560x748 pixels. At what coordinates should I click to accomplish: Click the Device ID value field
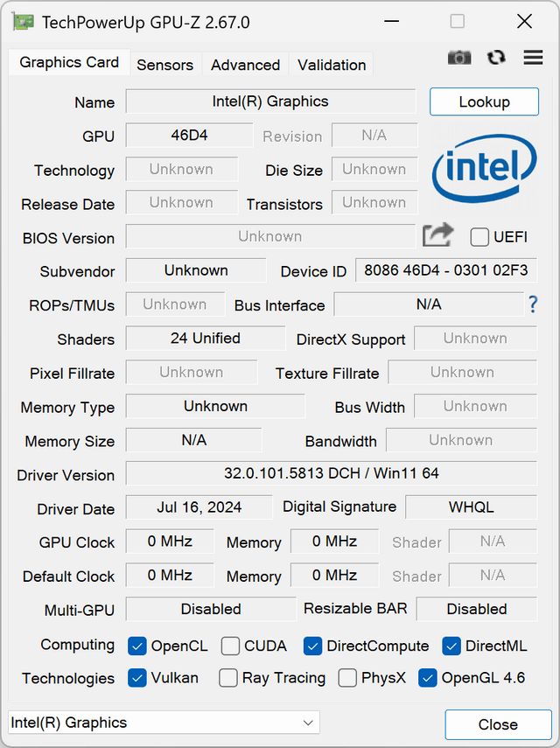pos(446,270)
